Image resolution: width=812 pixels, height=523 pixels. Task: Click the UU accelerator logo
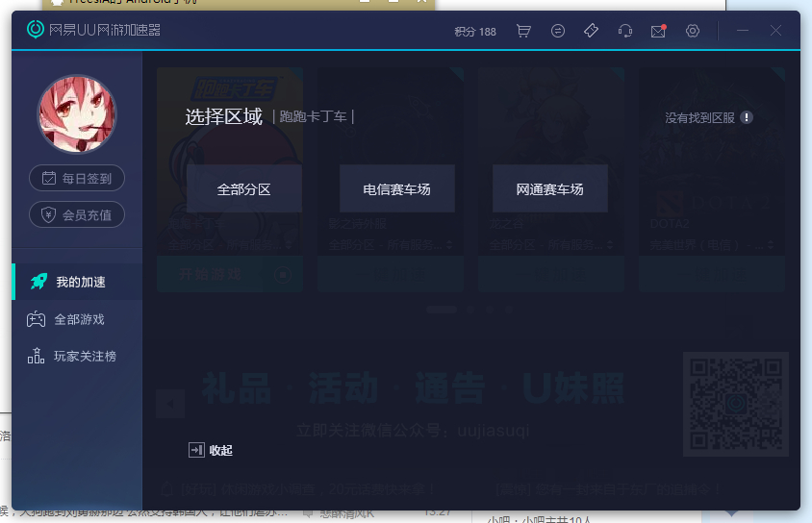click(93, 30)
